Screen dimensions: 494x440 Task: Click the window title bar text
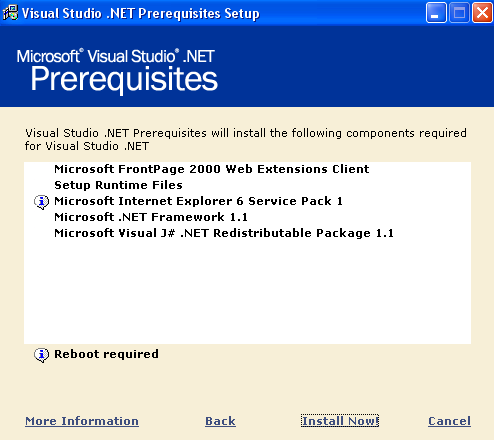(x=141, y=13)
